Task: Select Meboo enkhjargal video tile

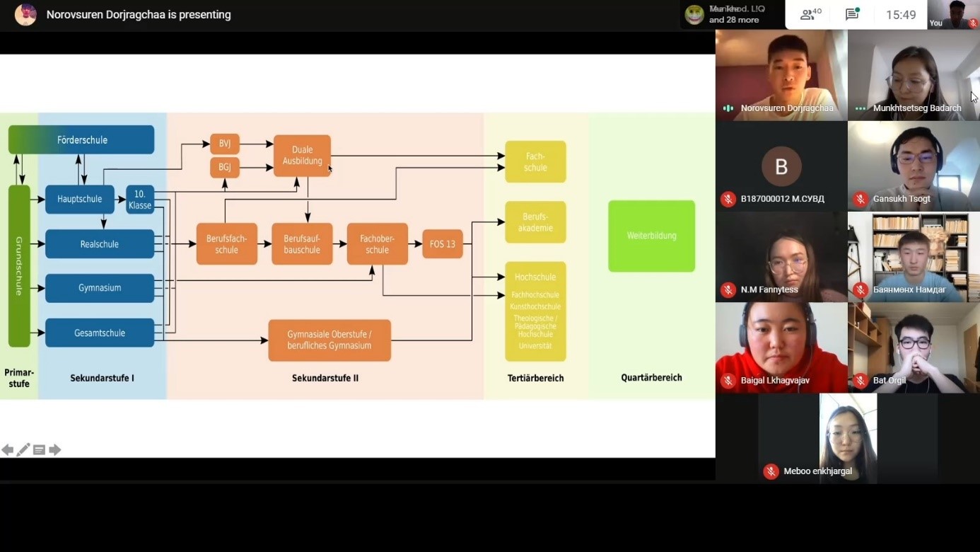Action: tap(848, 438)
